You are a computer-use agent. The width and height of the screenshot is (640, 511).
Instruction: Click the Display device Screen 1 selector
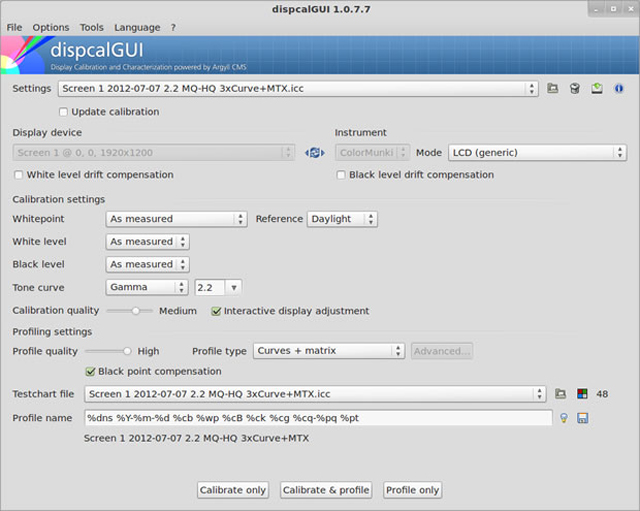[x=153, y=153]
